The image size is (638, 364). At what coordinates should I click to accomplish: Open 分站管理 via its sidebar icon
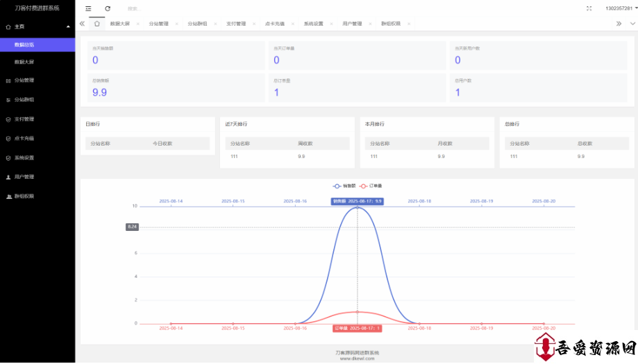tap(8, 80)
